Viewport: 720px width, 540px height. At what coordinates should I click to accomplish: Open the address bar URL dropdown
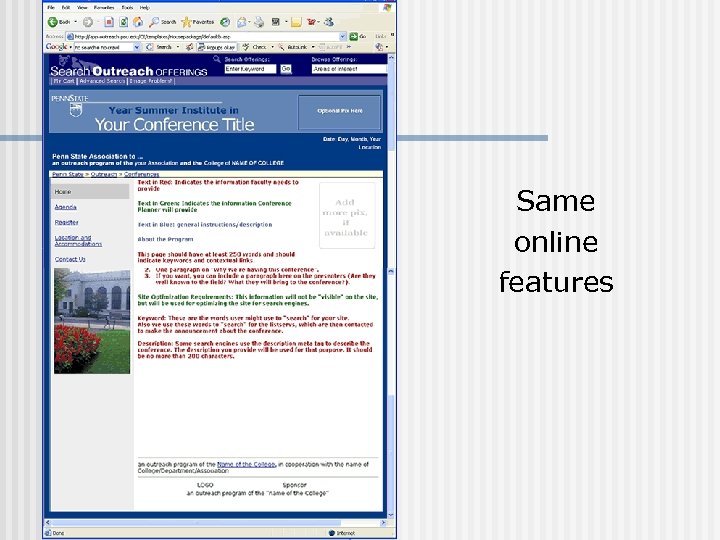coord(343,36)
